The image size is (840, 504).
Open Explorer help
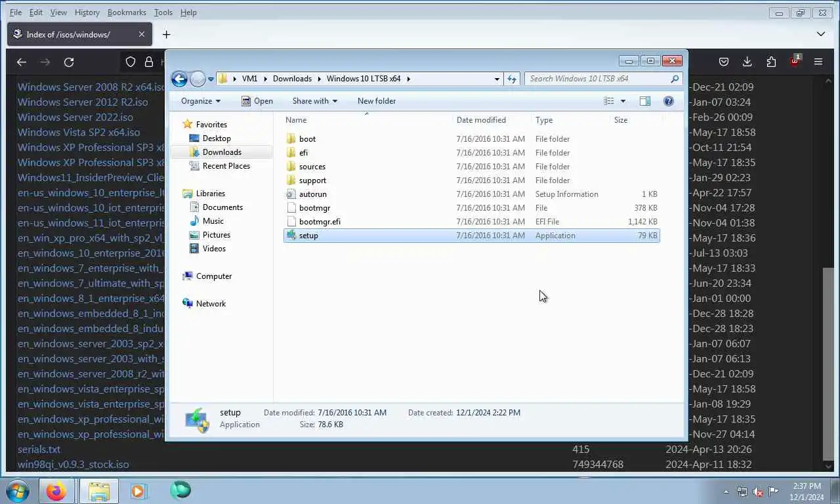point(669,101)
